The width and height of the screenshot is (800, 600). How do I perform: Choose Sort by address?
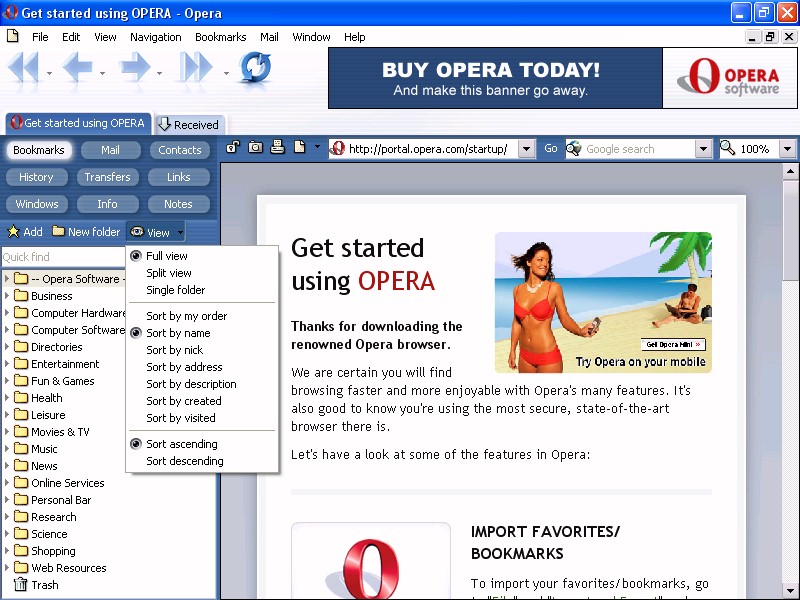(203, 367)
